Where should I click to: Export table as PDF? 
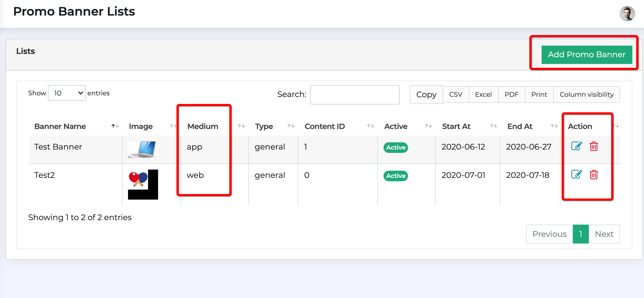pyautogui.click(x=512, y=95)
